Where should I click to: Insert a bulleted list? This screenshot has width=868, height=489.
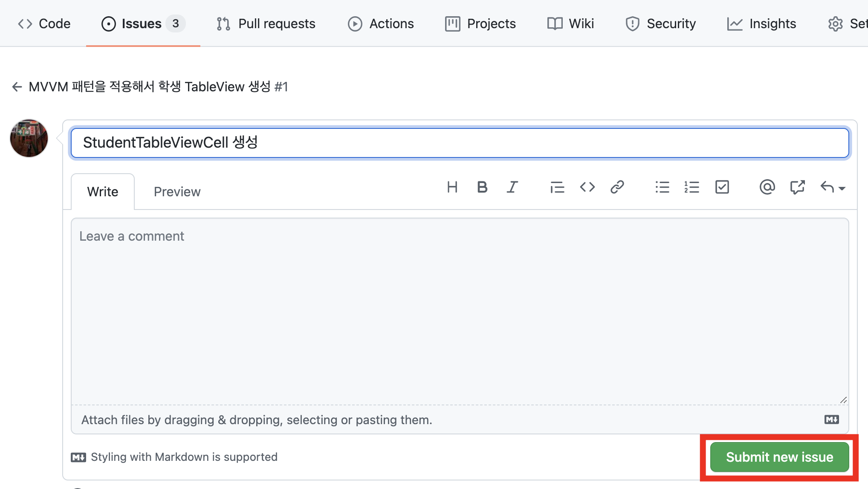[662, 187]
